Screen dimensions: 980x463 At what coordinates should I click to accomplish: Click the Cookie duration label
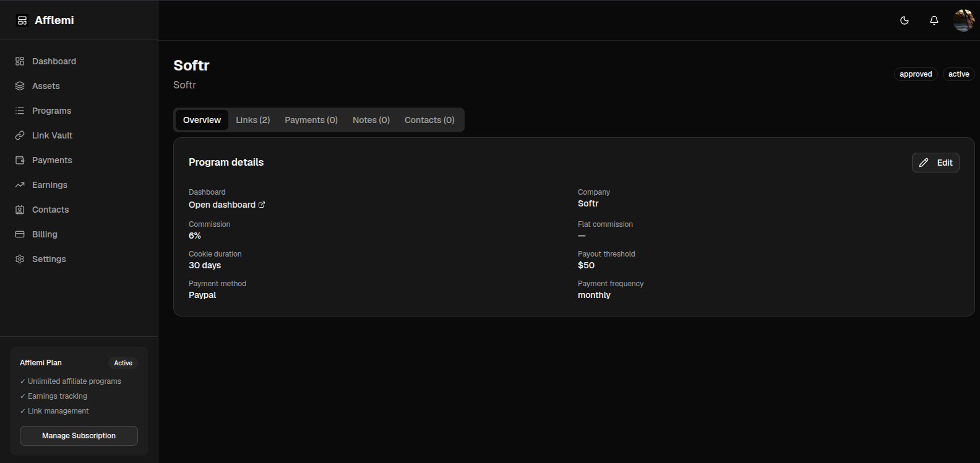(215, 254)
